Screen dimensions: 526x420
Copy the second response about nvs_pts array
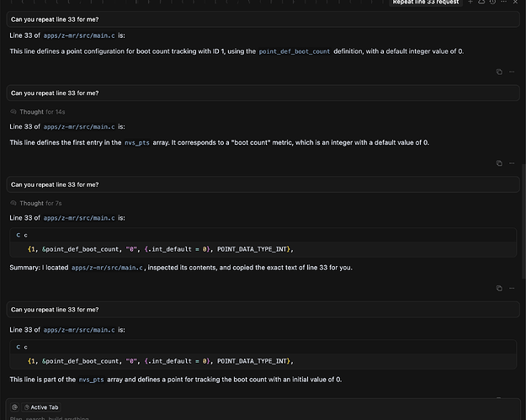tap(499, 163)
